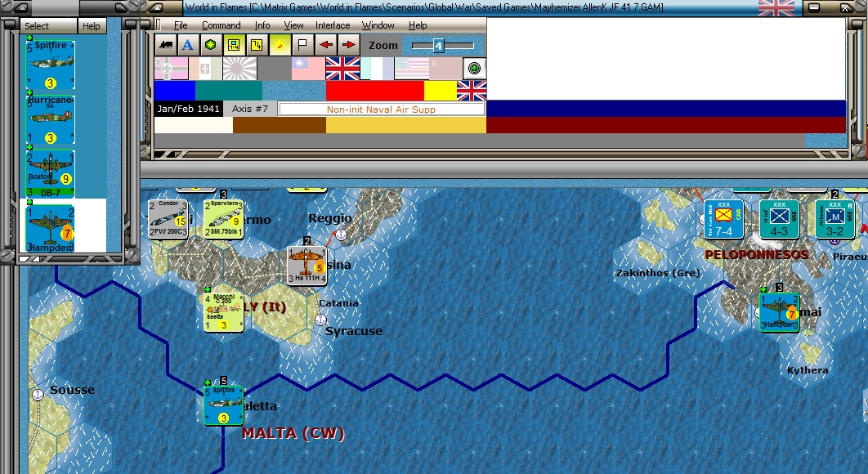Select the Hampden counter on map
Image resolution: width=868 pixels, height=474 pixels.
point(779,312)
